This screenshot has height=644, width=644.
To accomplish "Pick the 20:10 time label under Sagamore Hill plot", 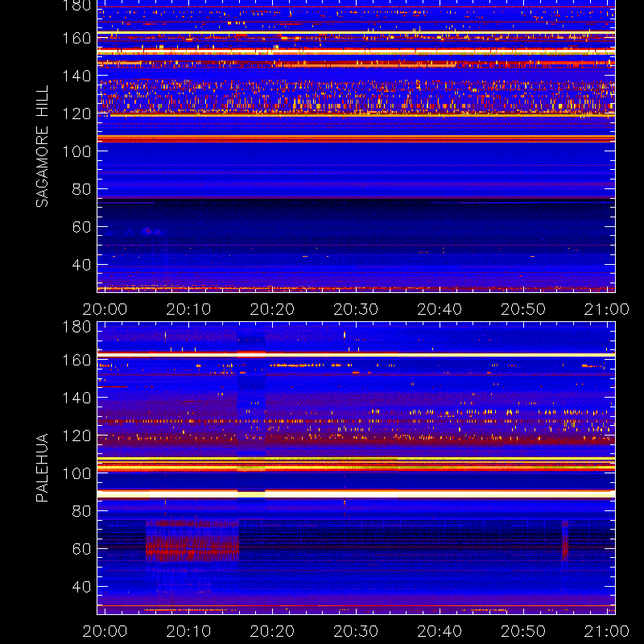I will 188,309.
